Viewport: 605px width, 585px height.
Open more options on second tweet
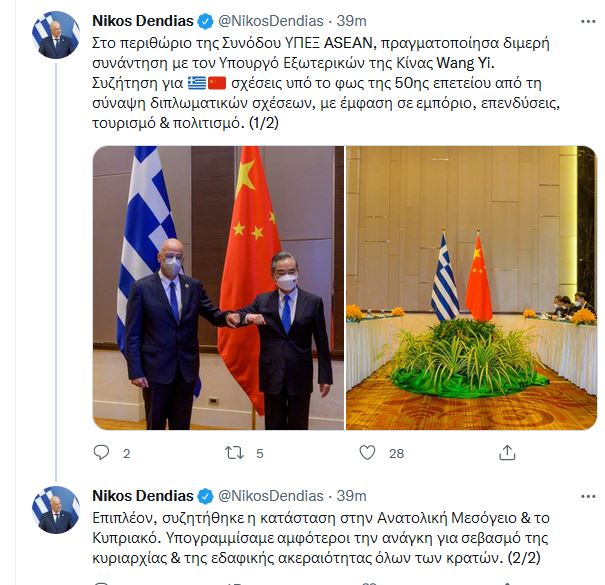tap(588, 497)
